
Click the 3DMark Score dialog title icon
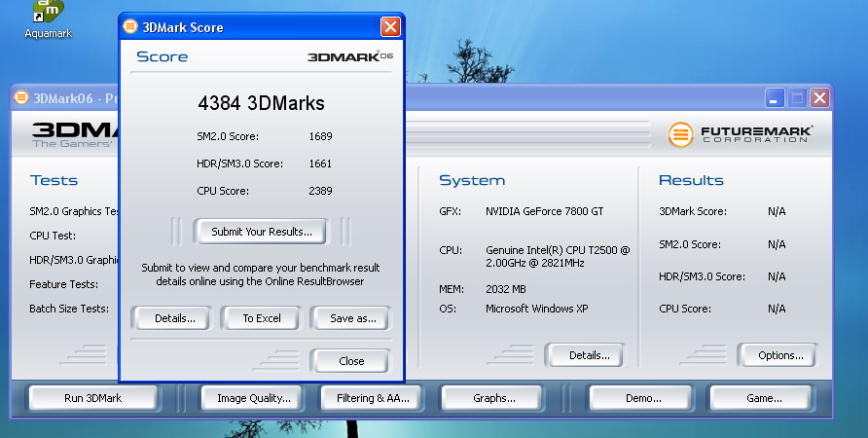point(130,26)
